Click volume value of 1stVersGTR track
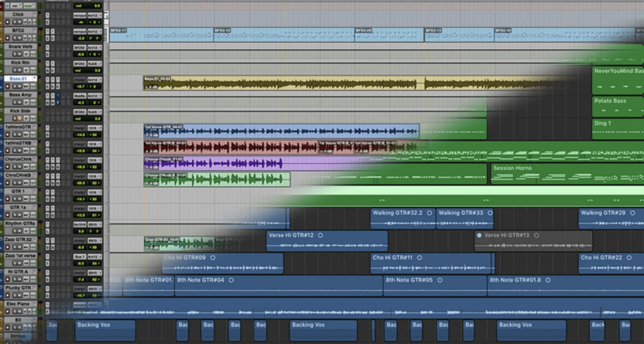The image size is (644, 344). click(80, 135)
